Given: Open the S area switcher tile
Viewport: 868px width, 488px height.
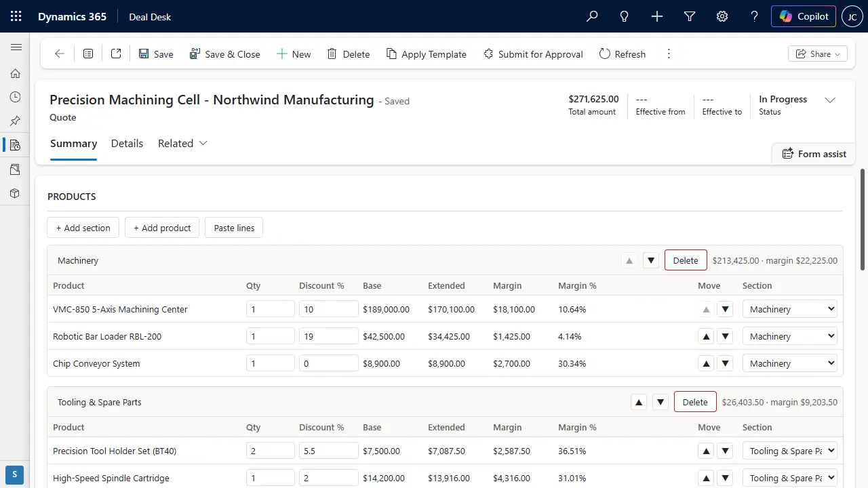Looking at the screenshot, I should coord(15,474).
